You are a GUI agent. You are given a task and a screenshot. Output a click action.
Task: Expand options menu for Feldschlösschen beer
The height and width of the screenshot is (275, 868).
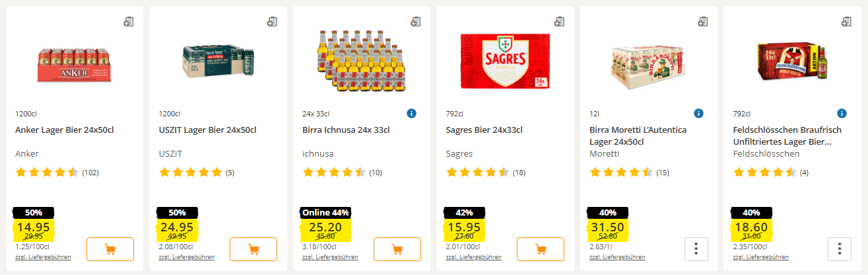[839, 249]
